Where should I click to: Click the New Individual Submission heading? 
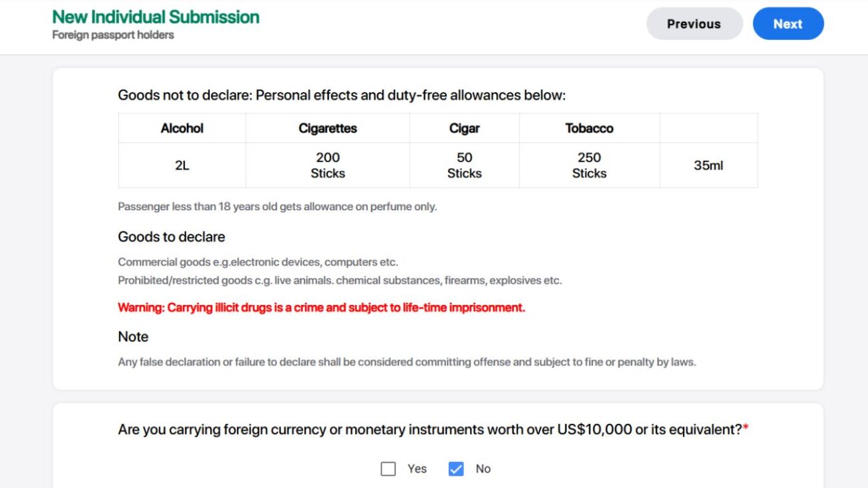pos(156,17)
